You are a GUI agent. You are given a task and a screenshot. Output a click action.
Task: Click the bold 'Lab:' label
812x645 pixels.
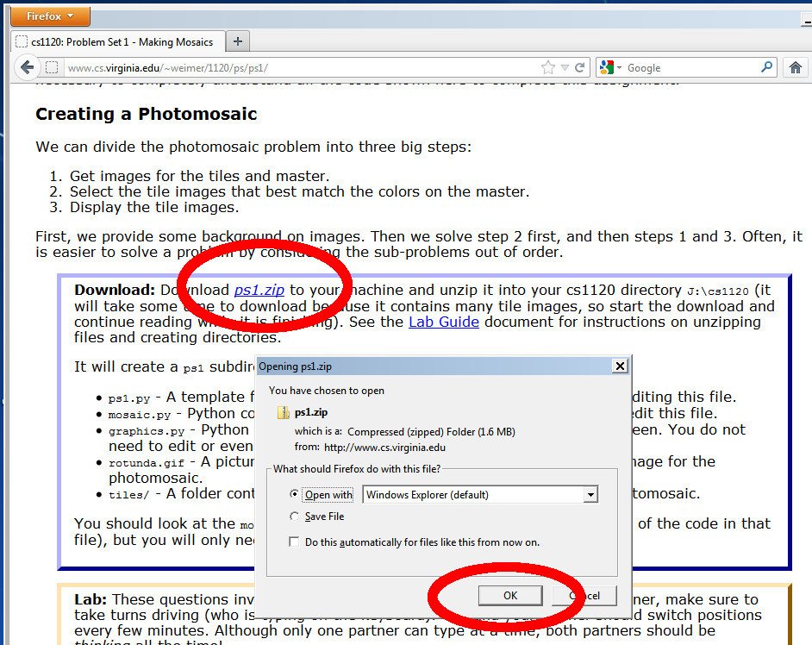[91, 599]
